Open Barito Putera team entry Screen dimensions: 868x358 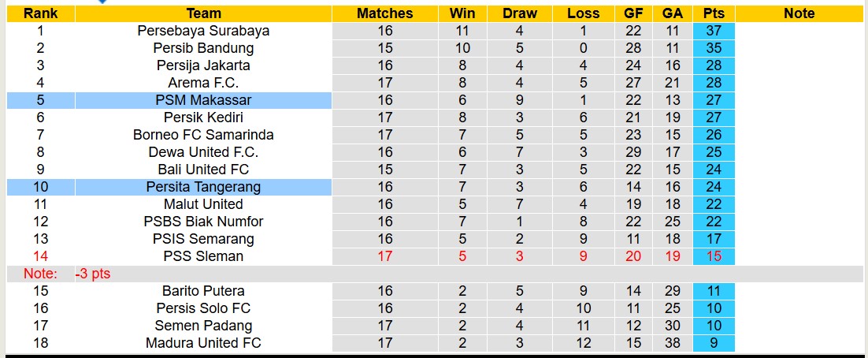(203, 291)
